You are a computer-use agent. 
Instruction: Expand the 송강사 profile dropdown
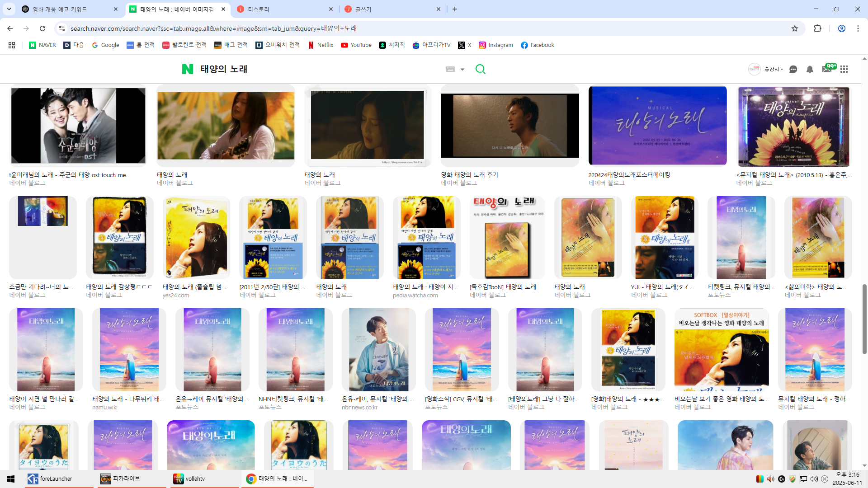[773, 69]
